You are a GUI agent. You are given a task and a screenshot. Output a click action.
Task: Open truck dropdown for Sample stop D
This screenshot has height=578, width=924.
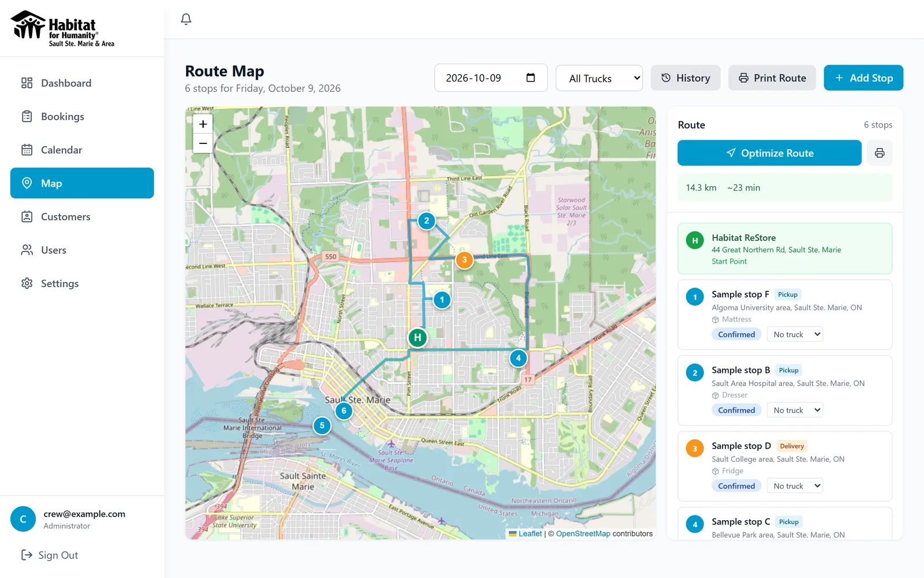pyautogui.click(x=795, y=486)
